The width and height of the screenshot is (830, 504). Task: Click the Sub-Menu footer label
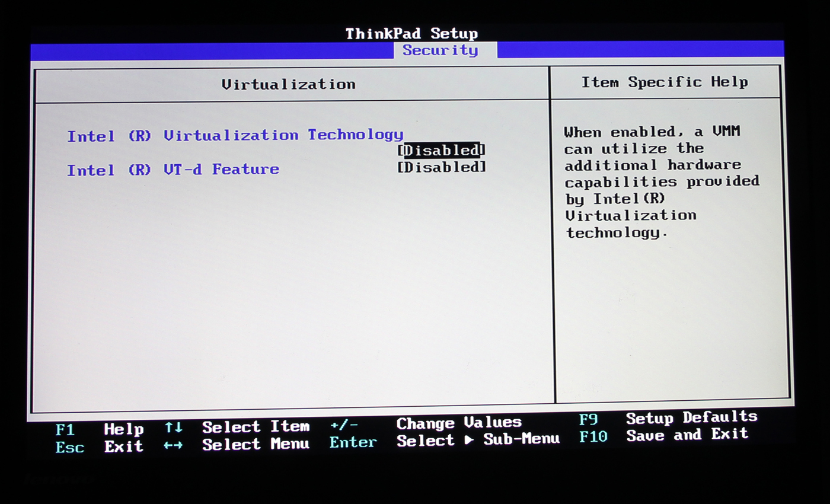(x=522, y=439)
